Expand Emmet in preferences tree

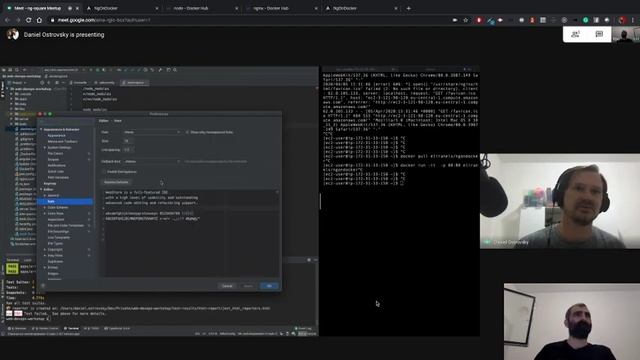point(45,267)
